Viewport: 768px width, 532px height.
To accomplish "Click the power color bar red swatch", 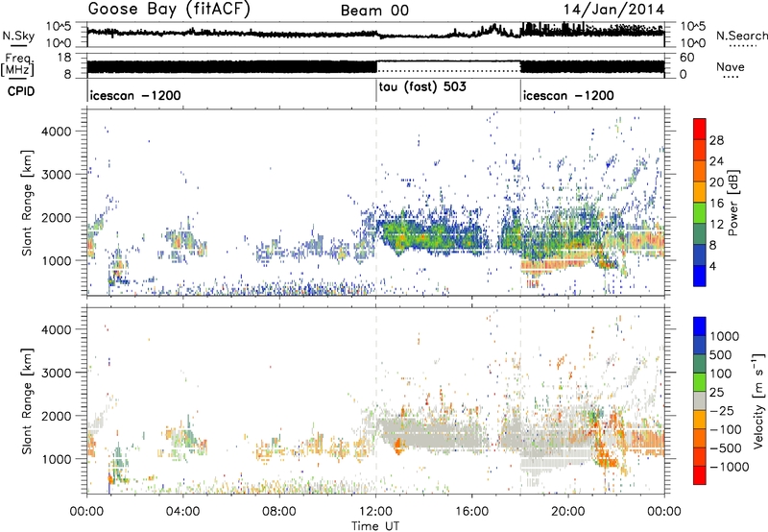I will coord(700,130).
